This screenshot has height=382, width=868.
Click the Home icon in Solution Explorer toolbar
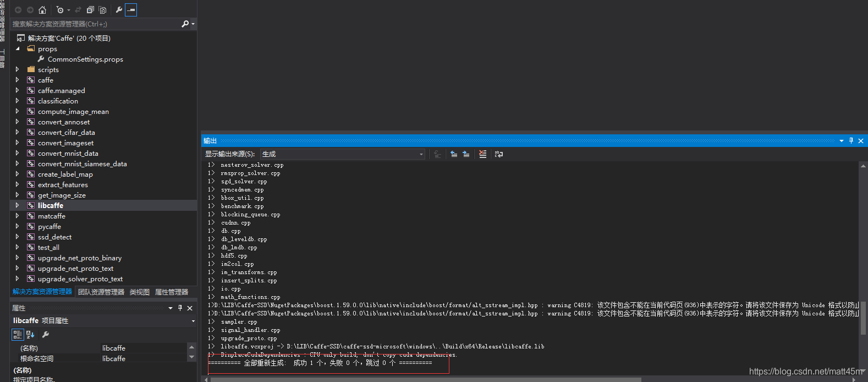point(42,10)
